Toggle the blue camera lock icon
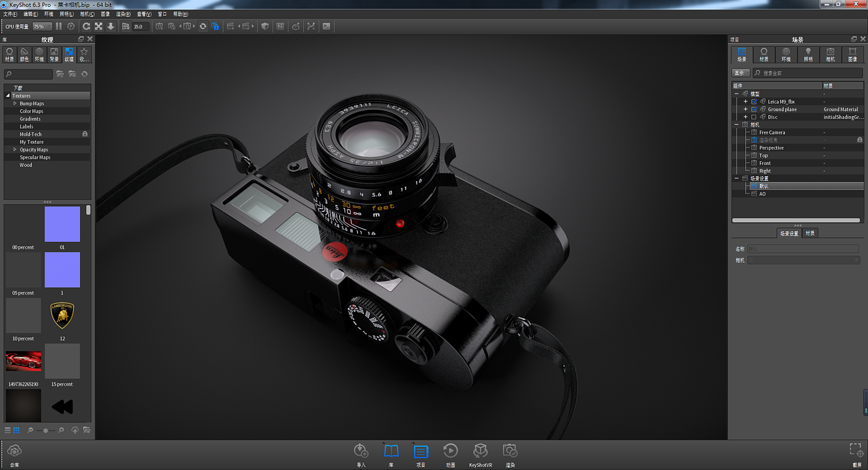The image size is (868, 470). coord(215,27)
